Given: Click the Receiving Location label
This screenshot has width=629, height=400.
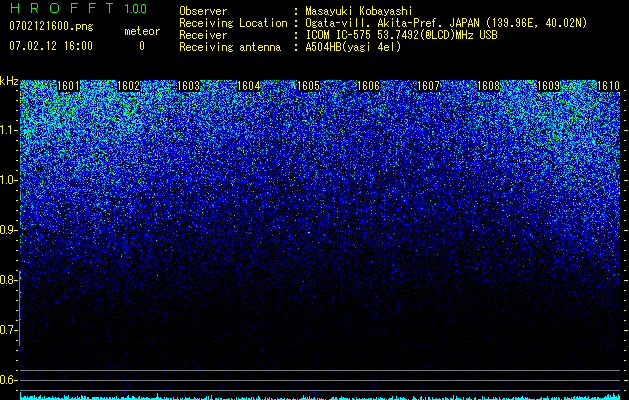Looking at the screenshot, I should coord(233,23).
